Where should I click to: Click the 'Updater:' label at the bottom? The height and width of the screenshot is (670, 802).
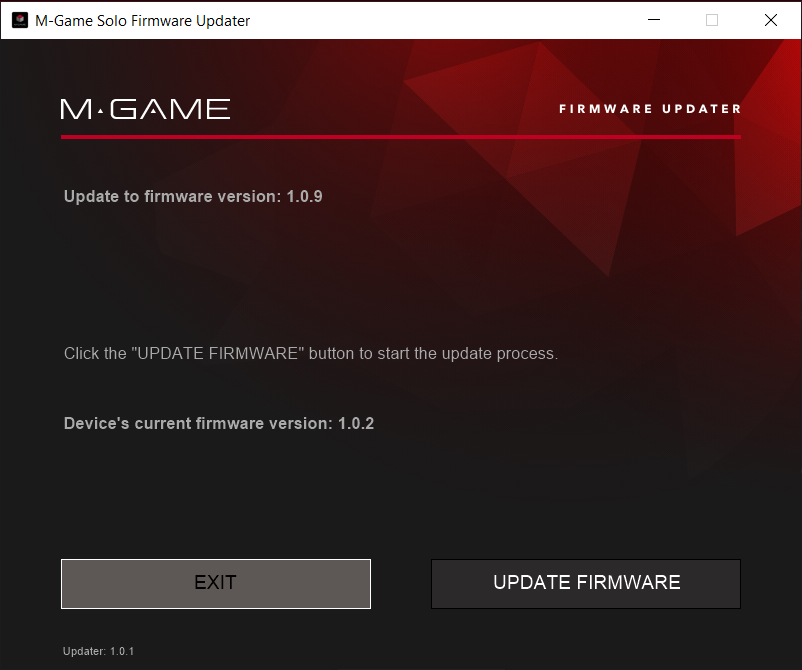84,651
